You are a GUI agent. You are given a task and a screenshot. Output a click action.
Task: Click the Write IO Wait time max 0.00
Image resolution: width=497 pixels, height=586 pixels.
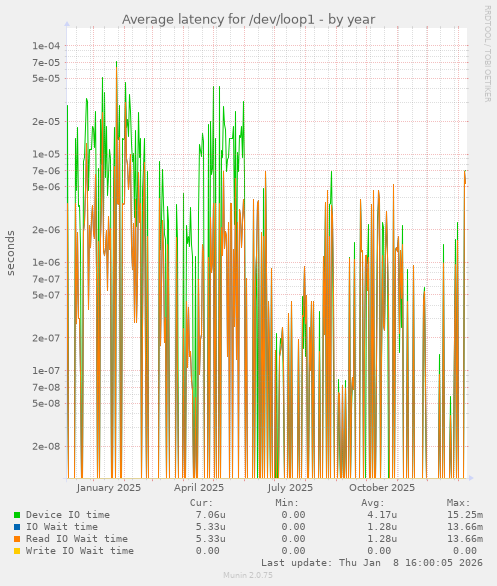click(x=465, y=551)
